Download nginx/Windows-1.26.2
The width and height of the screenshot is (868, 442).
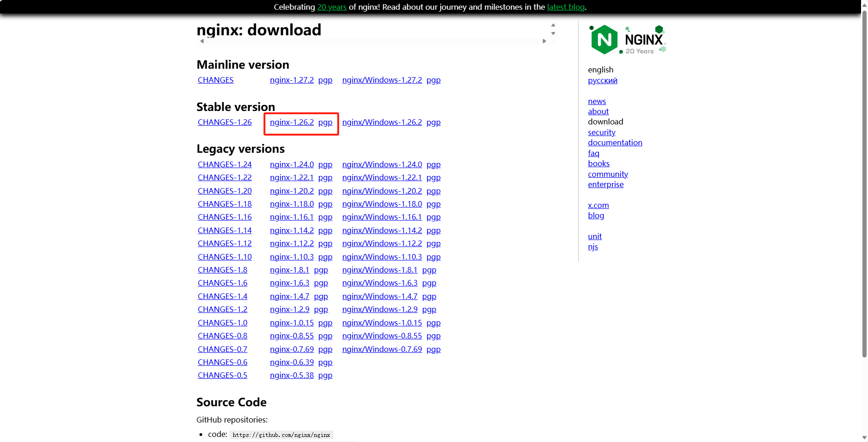point(382,122)
